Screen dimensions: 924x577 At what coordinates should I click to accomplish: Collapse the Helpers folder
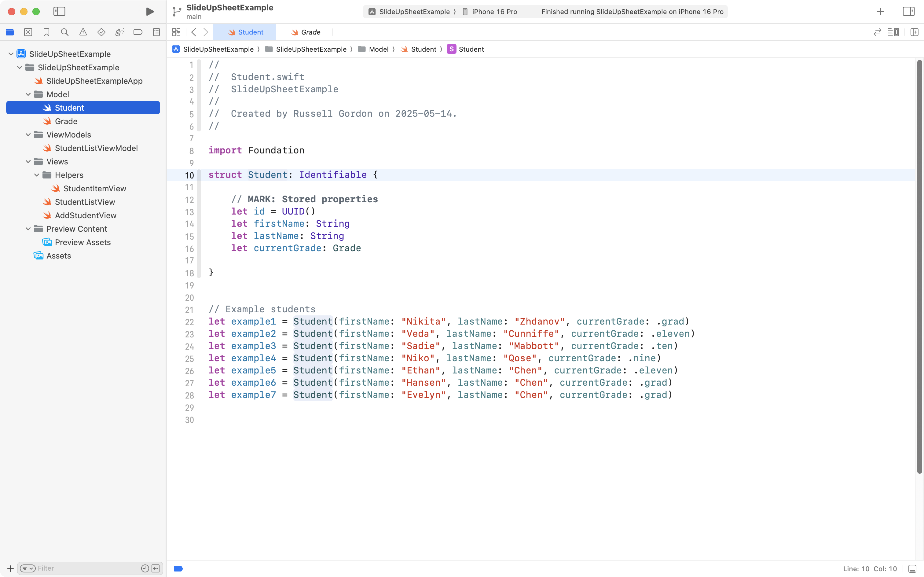37,175
